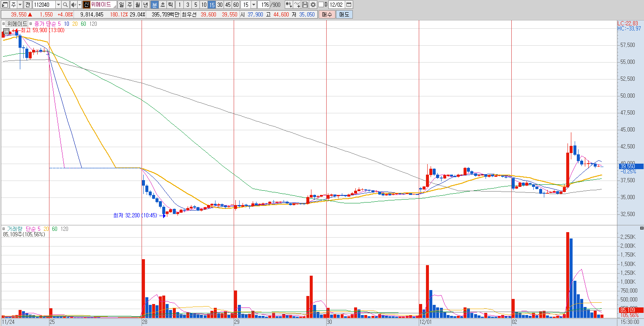Viewport: 644px width, 326px height.
Task: Select the 년 (yearly) period button
Action: 146,5
